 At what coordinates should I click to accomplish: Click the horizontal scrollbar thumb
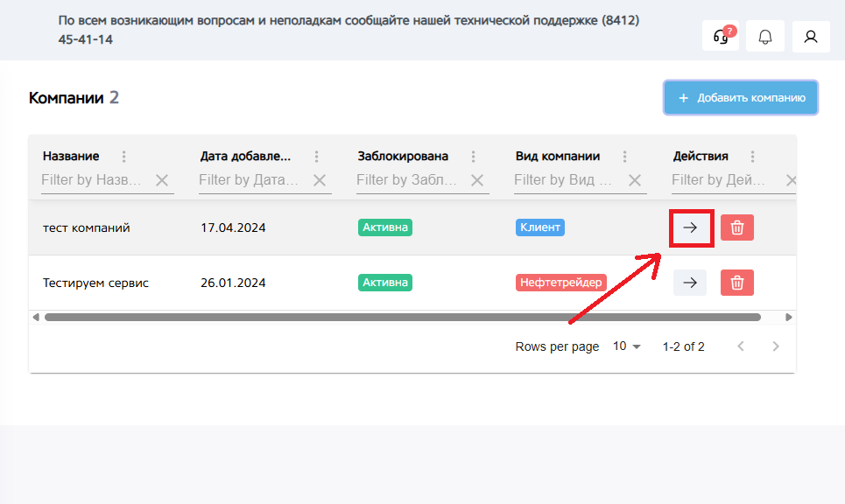403,317
